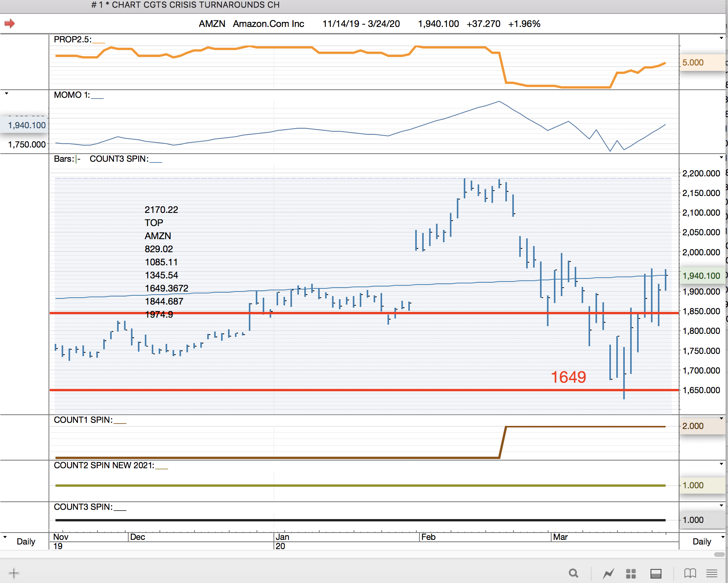This screenshot has height=583, width=728.
Task: Select the trendline drawing tool icon
Action: pos(609,574)
